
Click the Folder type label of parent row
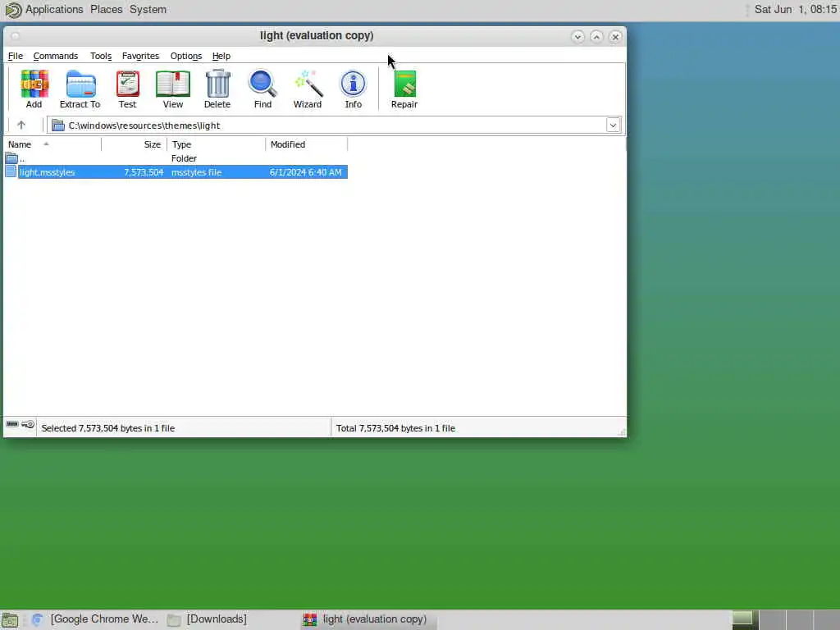184,158
